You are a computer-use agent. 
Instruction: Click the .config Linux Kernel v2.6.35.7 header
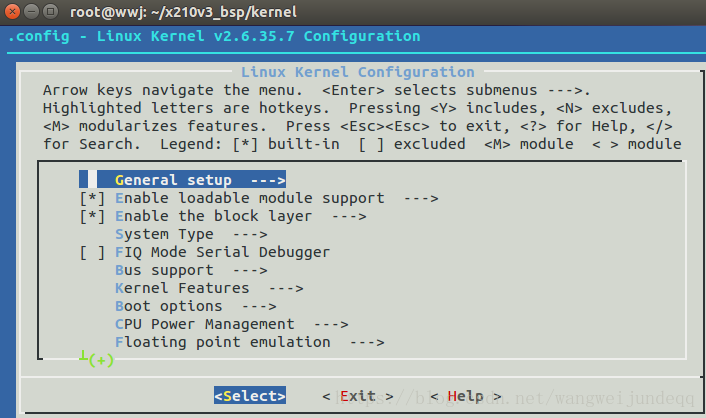(214, 36)
